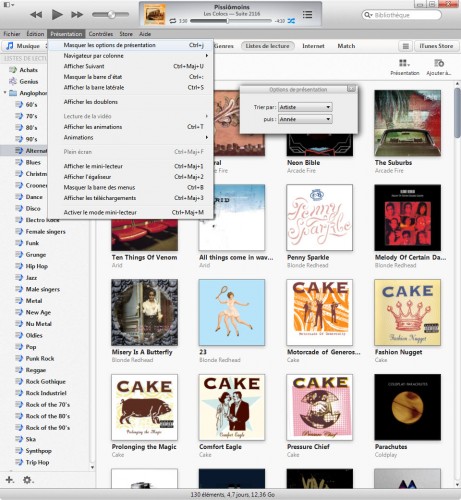Click the rewind previous track button

(x=36, y=15)
